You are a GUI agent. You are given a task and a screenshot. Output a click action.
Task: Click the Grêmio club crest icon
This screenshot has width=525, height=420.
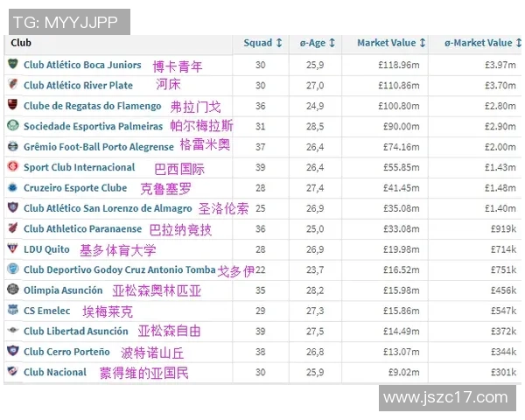pos(13,146)
